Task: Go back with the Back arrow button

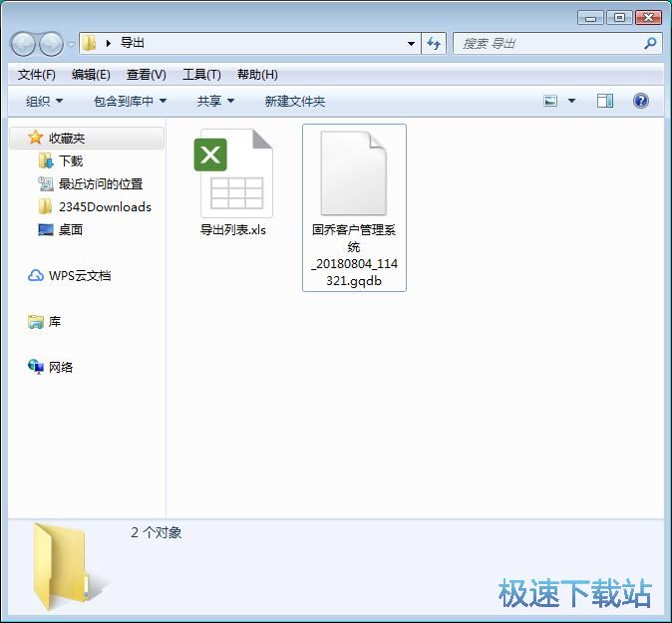Action: (22, 43)
